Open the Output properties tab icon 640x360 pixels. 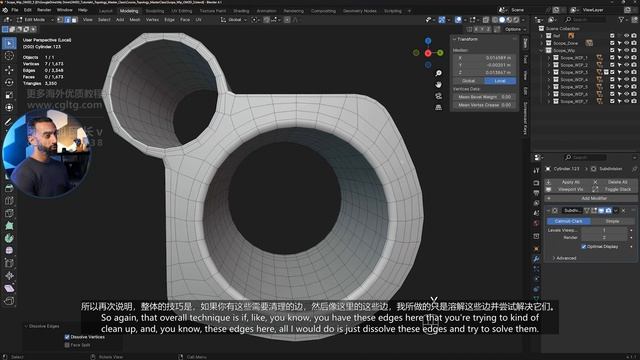[536, 193]
